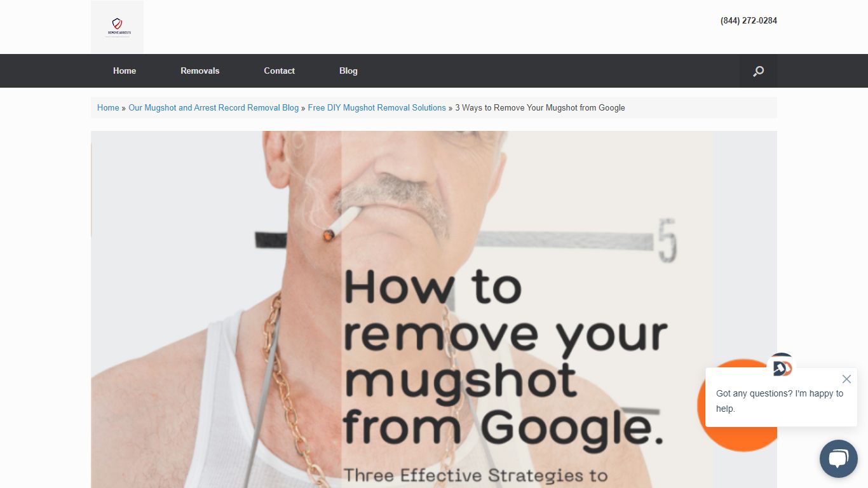
Task: Click the Remove Arrests shield logo
Action: [x=117, y=27]
